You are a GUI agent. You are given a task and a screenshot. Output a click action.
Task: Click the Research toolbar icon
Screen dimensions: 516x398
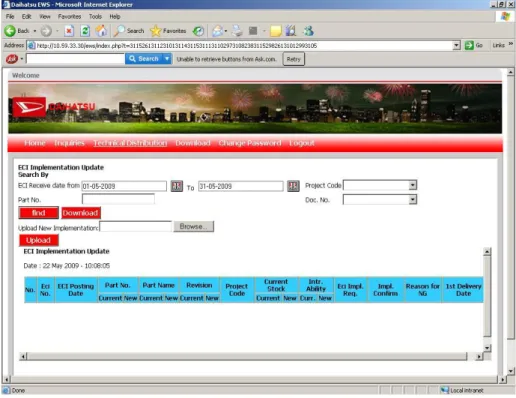(x=291, y=31)
